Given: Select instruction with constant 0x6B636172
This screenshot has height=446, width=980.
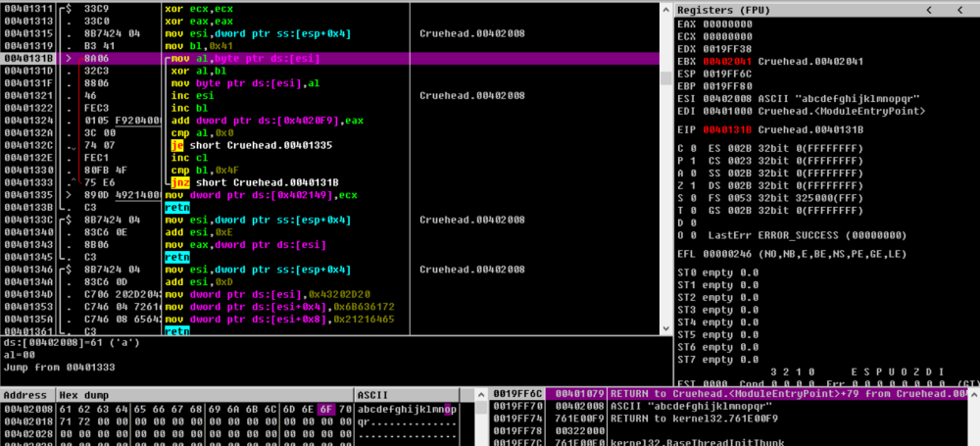Looking at the screenshot, I should pos(330,307).
